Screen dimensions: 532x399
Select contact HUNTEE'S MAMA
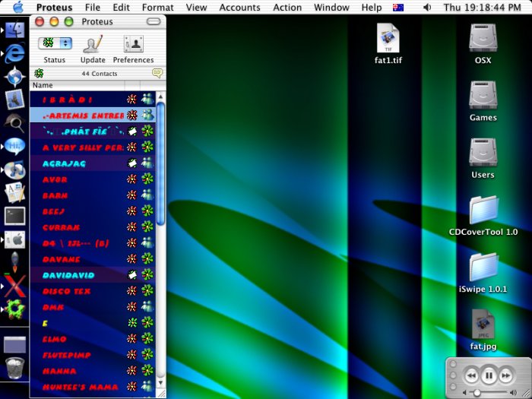pyautogui.click(x=93, y=386)
